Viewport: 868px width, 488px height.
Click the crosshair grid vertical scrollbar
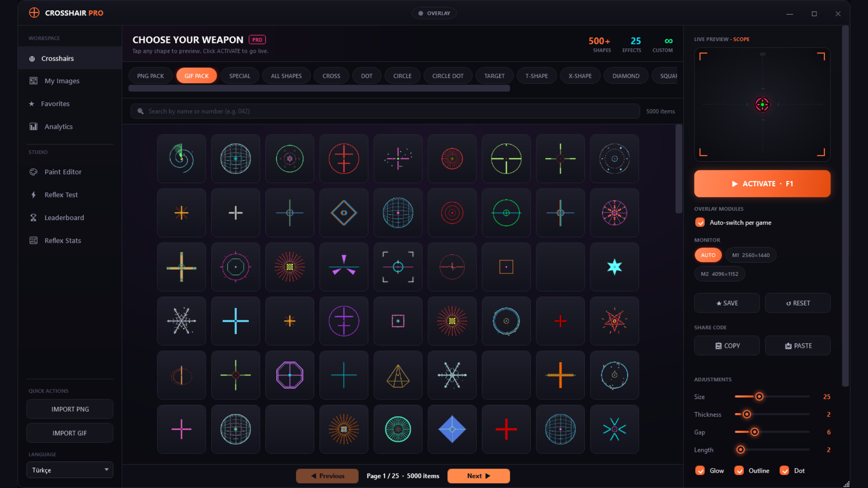[679, 169]
